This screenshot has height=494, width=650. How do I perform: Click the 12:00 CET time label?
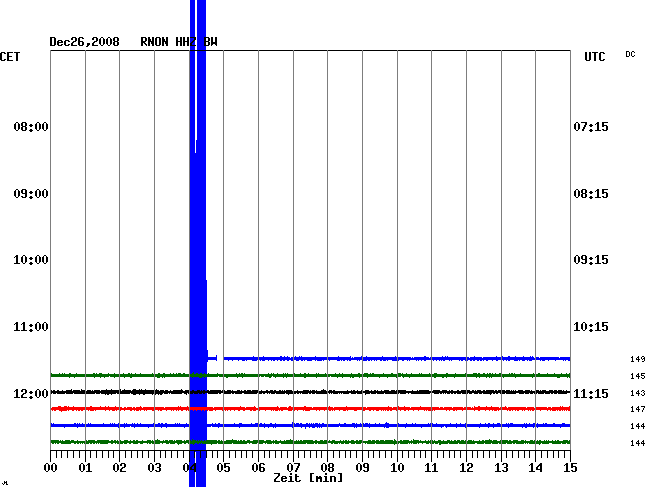(x=31, y=393)
